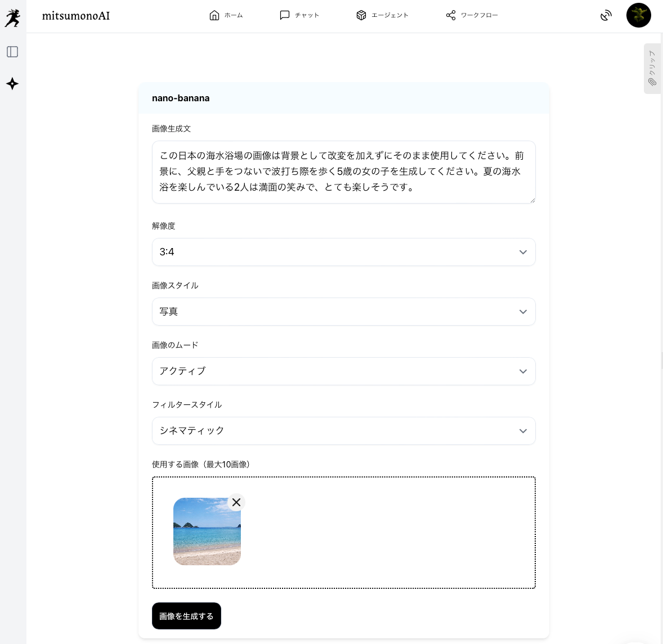Remove the uploaded beach image
Viewport: 663px width, 644px height.
[x=236, y=502]
